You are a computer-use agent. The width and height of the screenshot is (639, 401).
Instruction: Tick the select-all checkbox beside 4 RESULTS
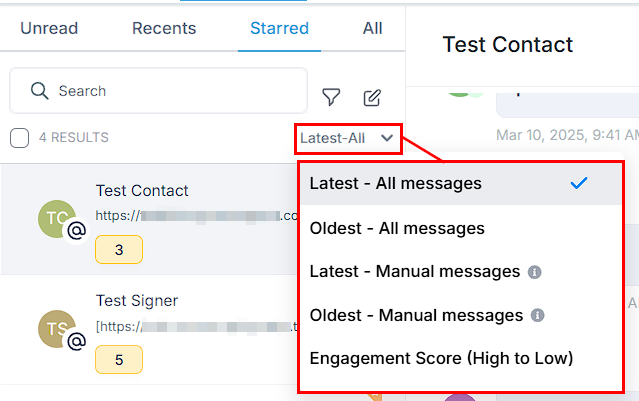pyautogui.click(x=20, y=138)
